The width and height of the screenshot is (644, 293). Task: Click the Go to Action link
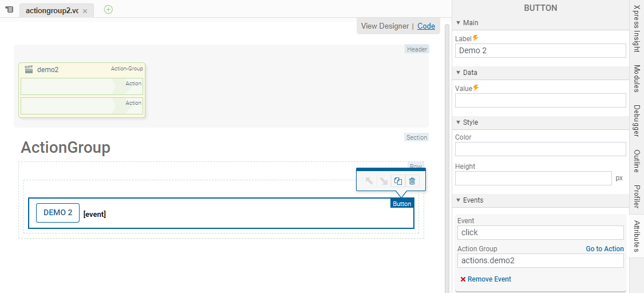(605, 249)
